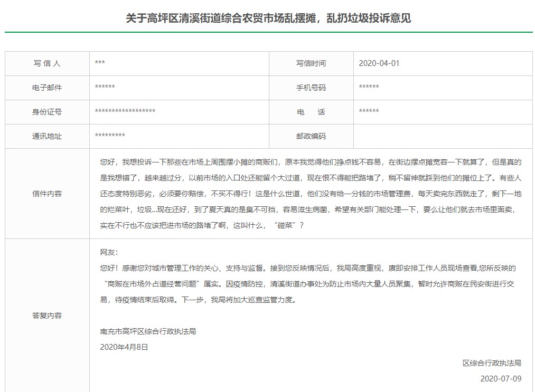Image resolution: width=535 pixels, height=392 pixels.
Task: Click the 电话 label cell
Action: pos(311,112)
